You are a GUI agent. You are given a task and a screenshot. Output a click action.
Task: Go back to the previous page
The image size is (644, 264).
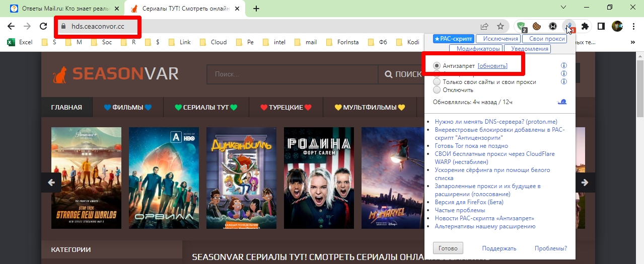pyautogui.click(x=11, y=26)
